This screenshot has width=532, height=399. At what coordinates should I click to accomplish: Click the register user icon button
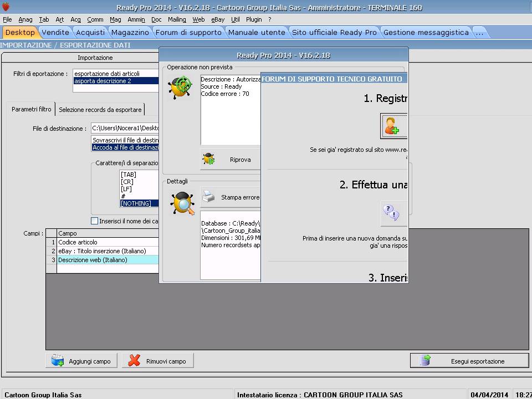click(393, 126)
